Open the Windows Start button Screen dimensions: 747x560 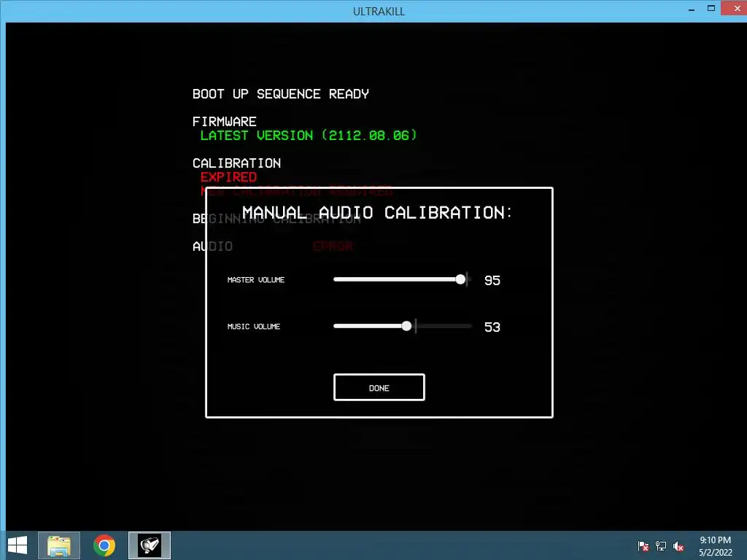[18, 545]
